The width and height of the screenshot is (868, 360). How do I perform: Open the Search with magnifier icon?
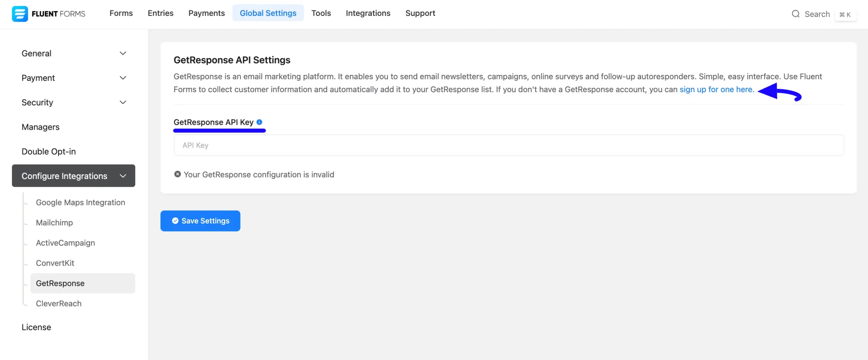point(796,14)
